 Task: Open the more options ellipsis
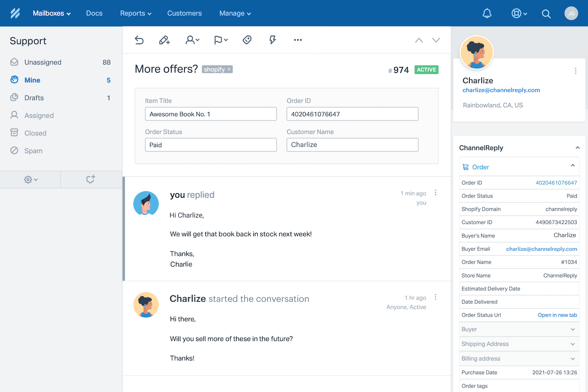tap(298, 40)
